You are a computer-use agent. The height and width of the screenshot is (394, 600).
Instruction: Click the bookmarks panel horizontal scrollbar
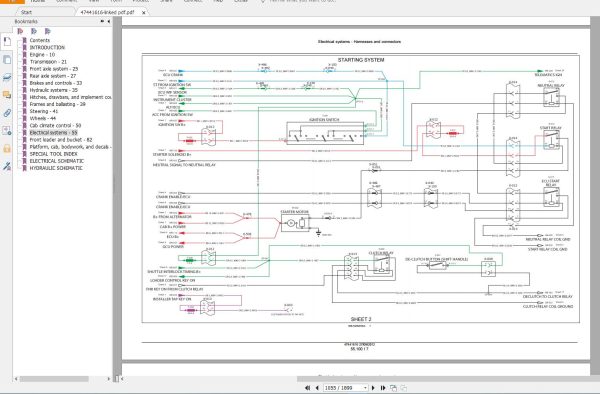click(x=54, y=379)
